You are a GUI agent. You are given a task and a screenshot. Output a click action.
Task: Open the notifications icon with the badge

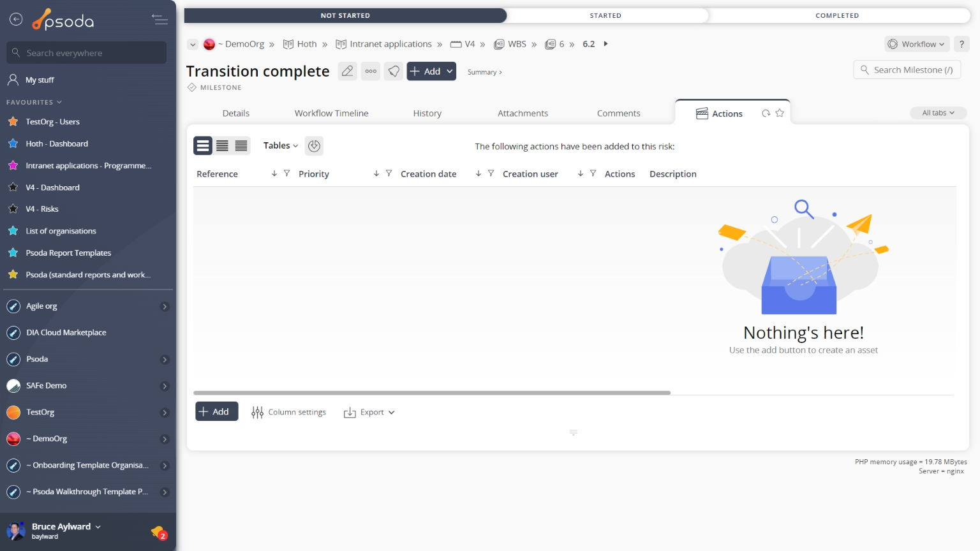[159, 533]
